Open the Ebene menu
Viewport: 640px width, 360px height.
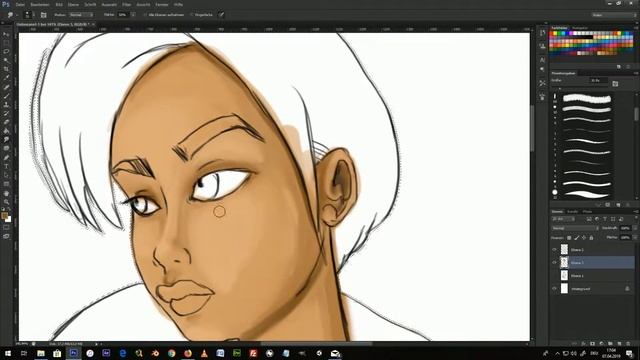[x=73, y=4]
